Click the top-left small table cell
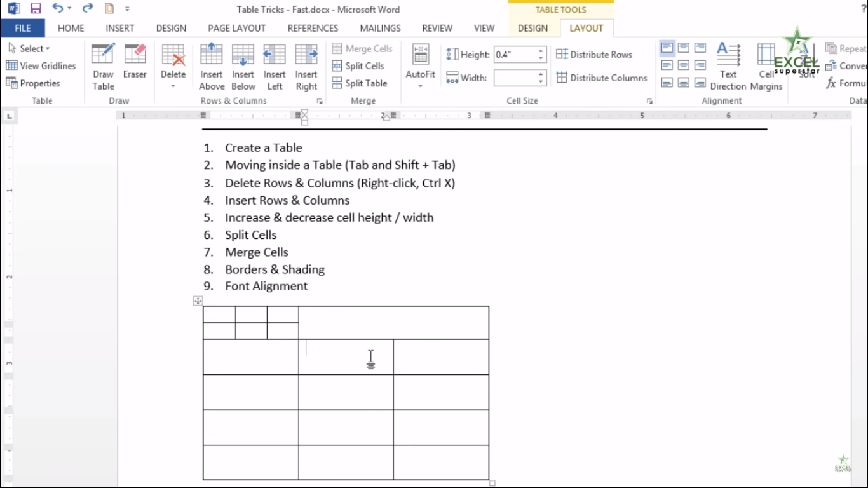 tap(219, 315)
